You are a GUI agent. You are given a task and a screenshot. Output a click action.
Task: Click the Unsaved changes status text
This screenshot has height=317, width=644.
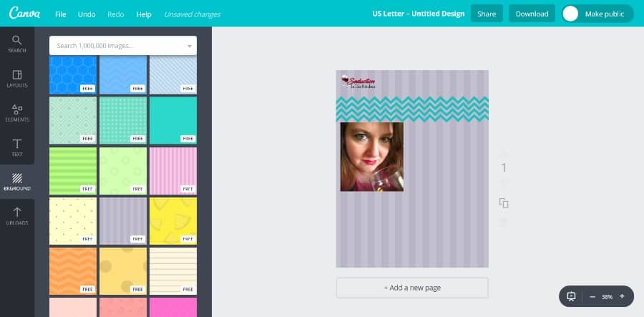192,14
